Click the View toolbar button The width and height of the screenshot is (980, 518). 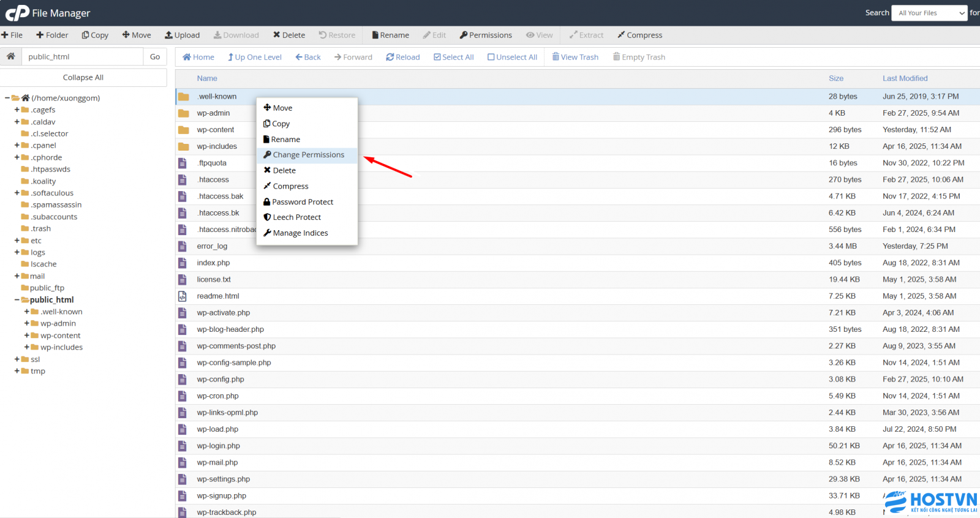539,35
